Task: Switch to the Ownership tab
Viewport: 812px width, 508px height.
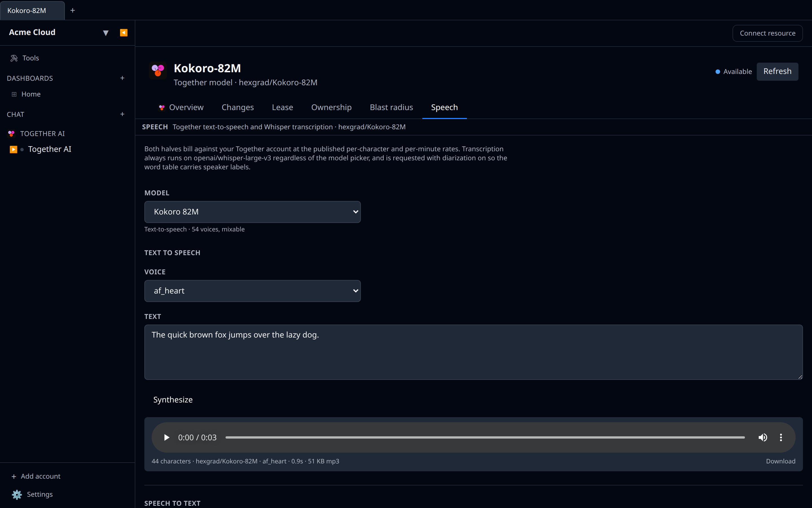Action: [332, 108]
